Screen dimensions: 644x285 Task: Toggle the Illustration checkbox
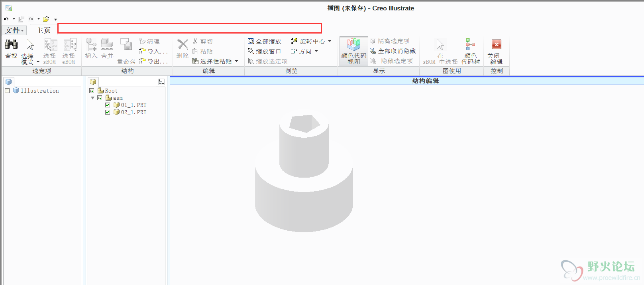coord(7,91)
